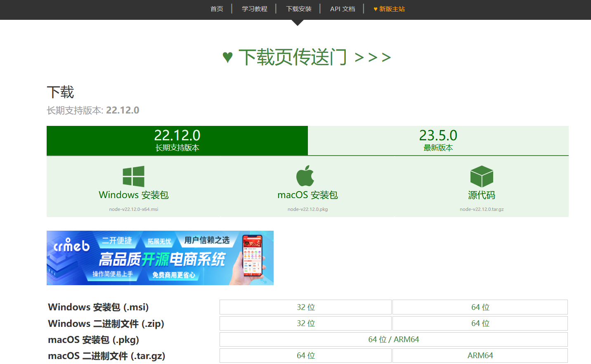Open the 首页 menu item

tap(216, 9)
